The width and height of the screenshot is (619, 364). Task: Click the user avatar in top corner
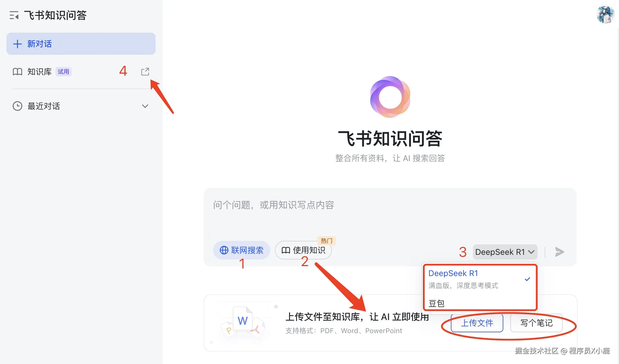click(x=605, y=15)
